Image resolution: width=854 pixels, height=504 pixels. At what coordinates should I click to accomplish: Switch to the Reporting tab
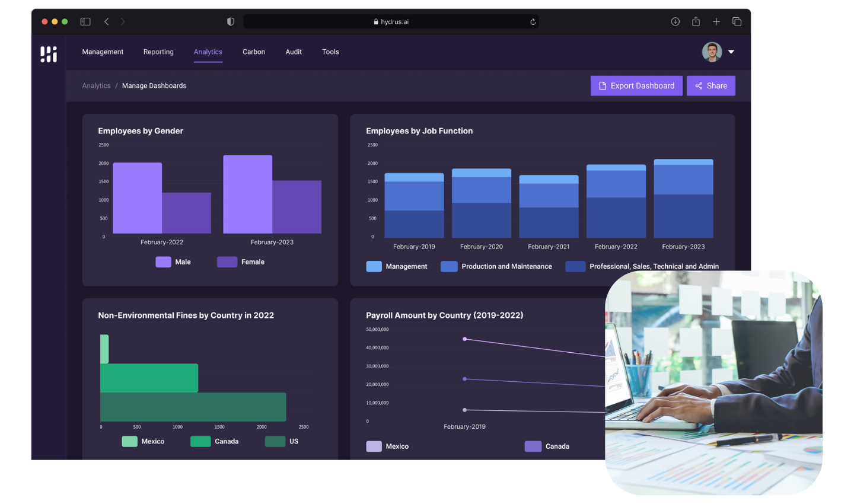158,52
